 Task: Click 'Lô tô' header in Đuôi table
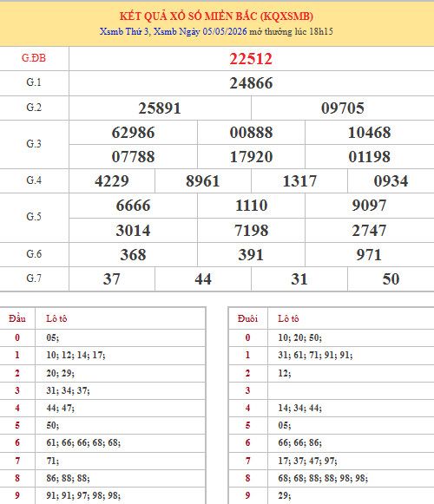(288, 318)
